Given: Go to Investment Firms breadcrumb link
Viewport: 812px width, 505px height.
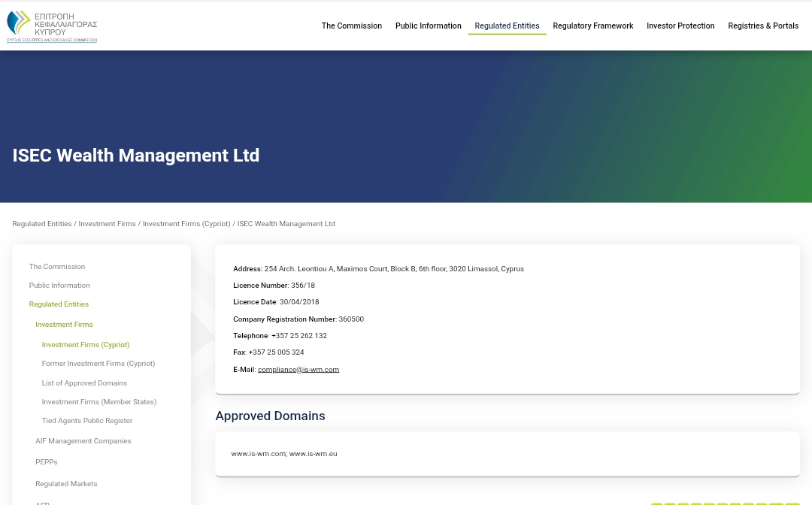Looking at the screenshot, I should coord(108,224).
